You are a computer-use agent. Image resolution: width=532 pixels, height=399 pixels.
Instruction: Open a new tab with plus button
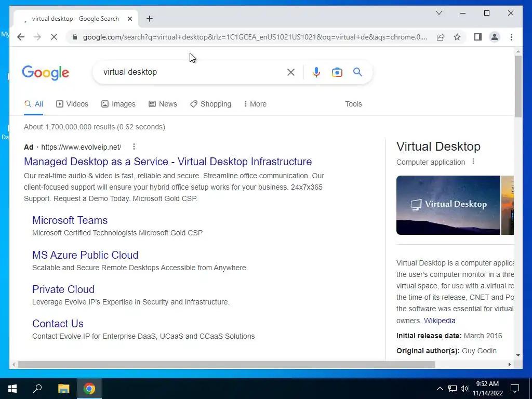pos(150,19)
